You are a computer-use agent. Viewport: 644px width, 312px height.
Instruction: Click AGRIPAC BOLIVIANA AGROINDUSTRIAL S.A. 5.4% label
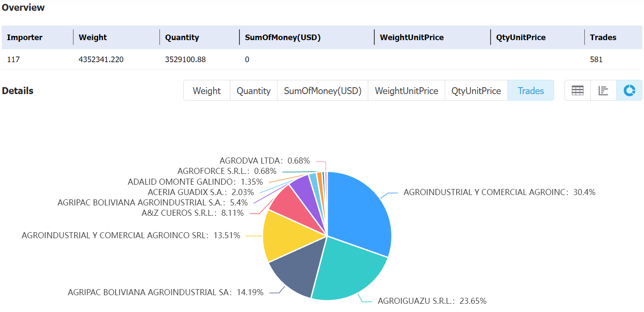[x=153, y=202]
